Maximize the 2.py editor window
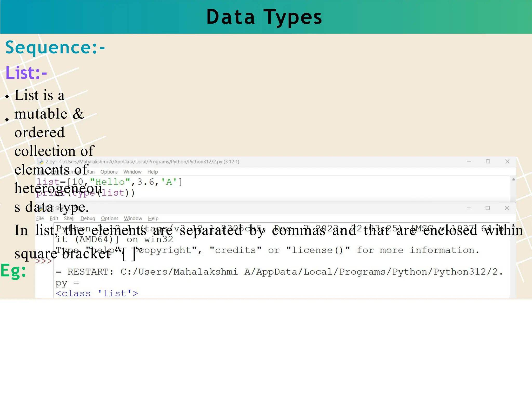532x399 pixels. [x=488, y=161]
